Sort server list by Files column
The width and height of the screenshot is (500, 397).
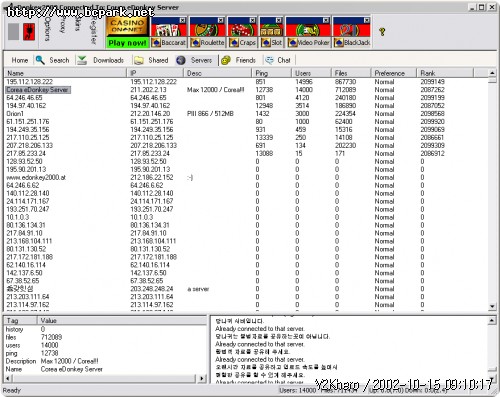pos(351,73)
